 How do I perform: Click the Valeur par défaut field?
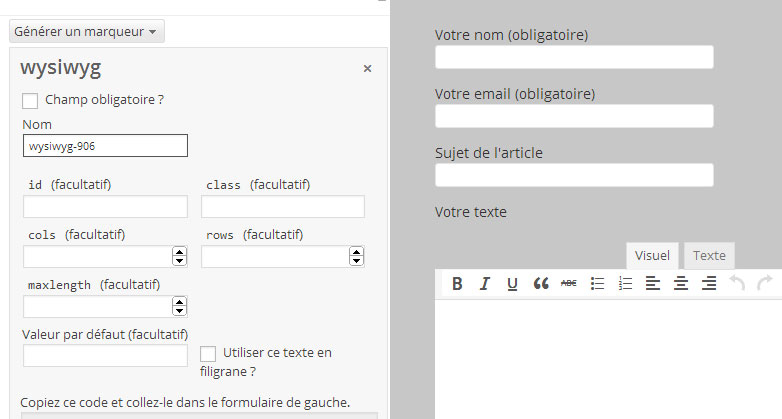coord(105,356)
